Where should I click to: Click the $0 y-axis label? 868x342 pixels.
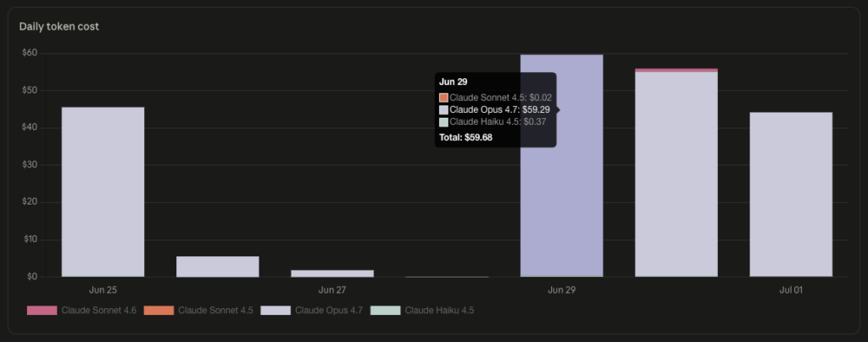31,277
